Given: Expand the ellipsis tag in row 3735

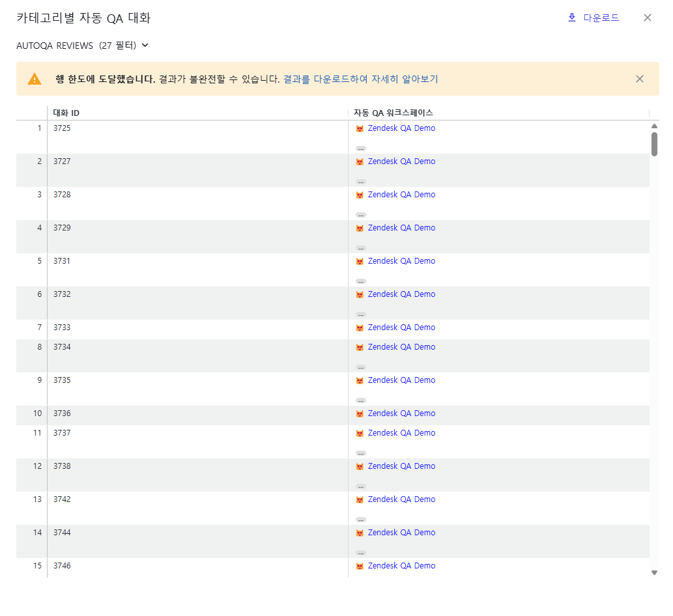Looking at the screenshot, I should click(x=360, y=400).
